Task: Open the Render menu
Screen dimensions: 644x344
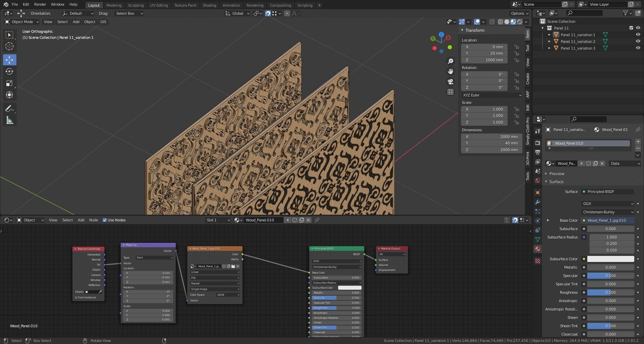Action: click(40, 4)
